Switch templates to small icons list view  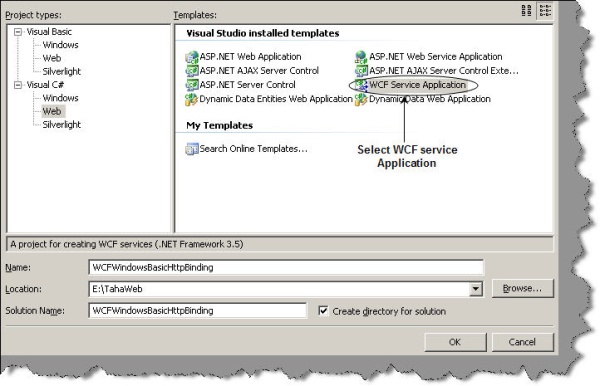pos(545,10)
